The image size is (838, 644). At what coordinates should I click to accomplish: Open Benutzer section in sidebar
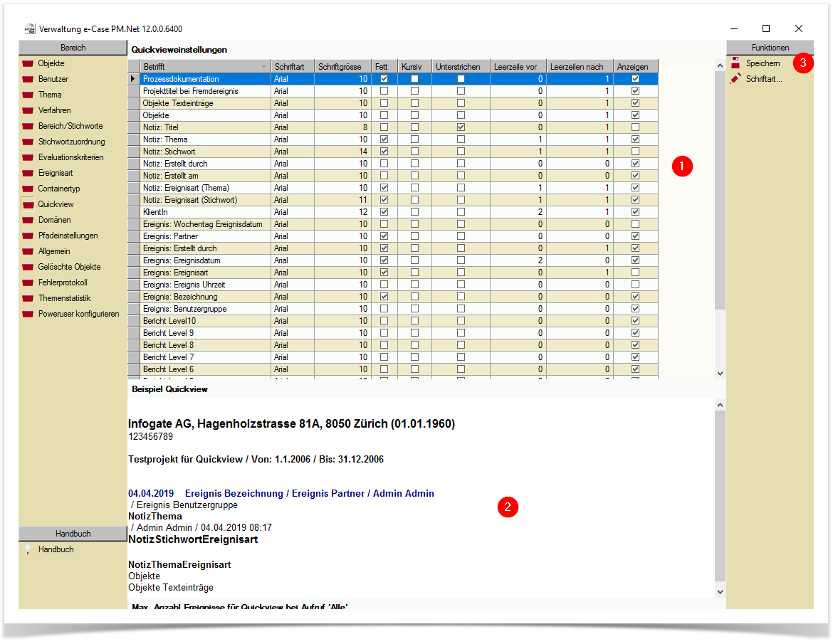[53, 79]
